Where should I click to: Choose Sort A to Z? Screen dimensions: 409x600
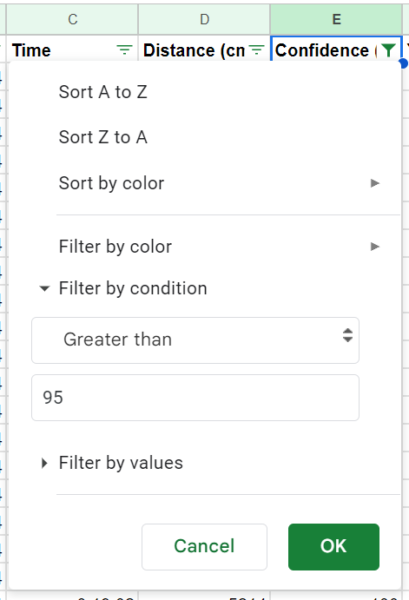[x=103, y=92]
